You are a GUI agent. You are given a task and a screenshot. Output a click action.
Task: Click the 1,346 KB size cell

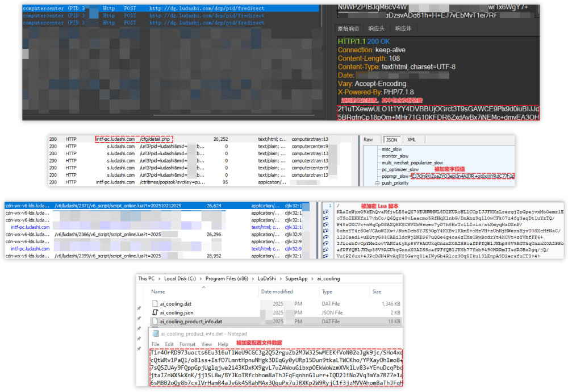point(391,303)
